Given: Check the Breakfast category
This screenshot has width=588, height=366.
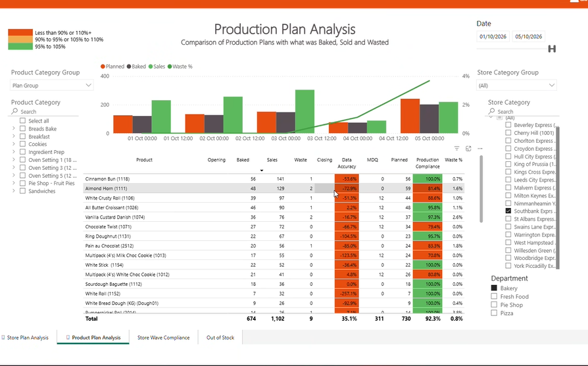Looking at the screenshot, I should point(23,136).
